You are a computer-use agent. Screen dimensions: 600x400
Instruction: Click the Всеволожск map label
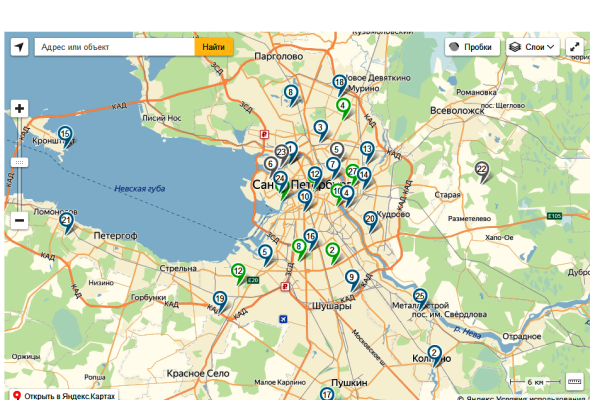click(x=457, y=111)
